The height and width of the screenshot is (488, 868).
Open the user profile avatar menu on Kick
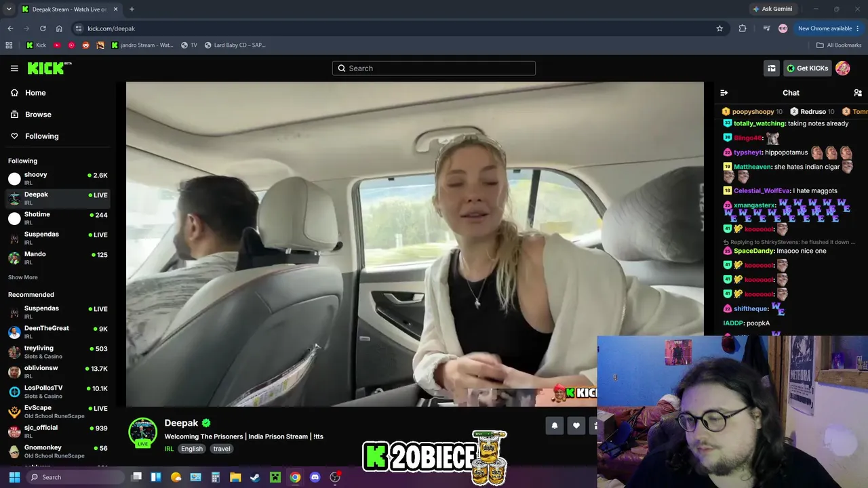(842, 68)
